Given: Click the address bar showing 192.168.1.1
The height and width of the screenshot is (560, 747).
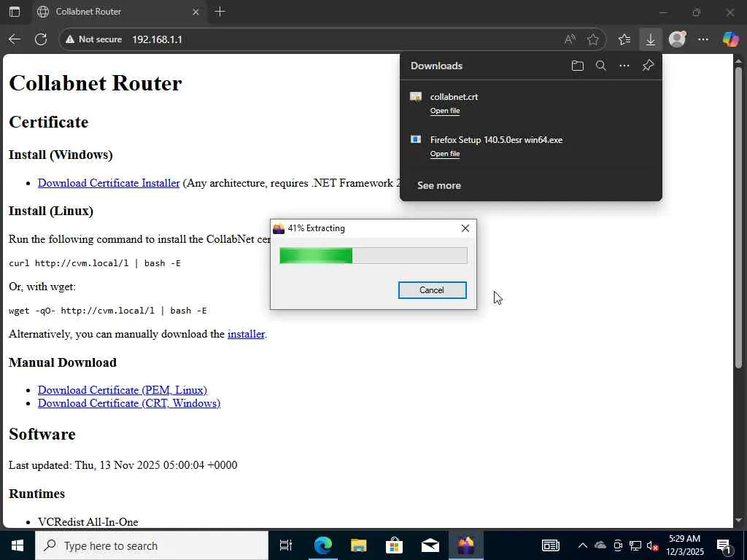Looking at the screenshot, I should (x=333, y=39).
